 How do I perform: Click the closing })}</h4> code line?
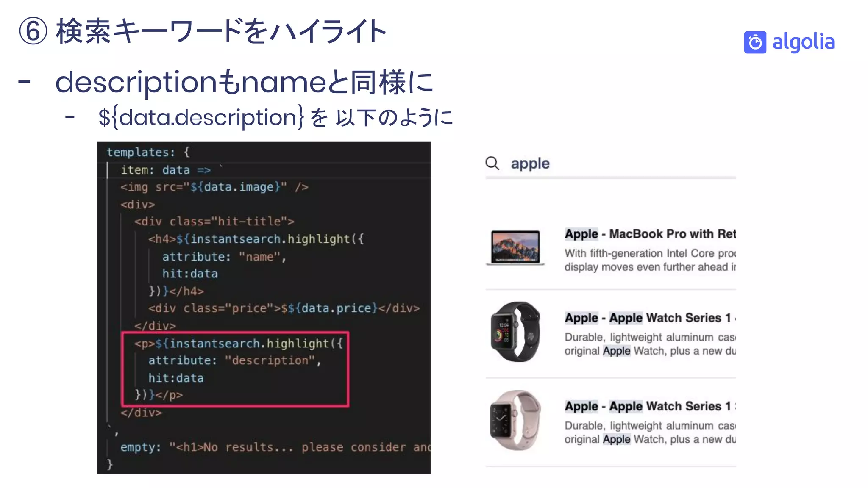pos(176,291)
